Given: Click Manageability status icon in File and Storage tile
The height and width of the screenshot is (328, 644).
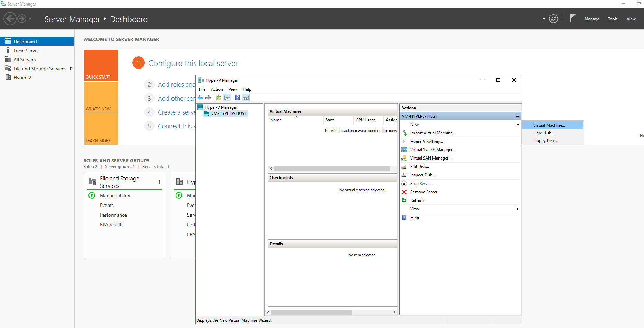Looking at the screenshot, I should (92, 195).
